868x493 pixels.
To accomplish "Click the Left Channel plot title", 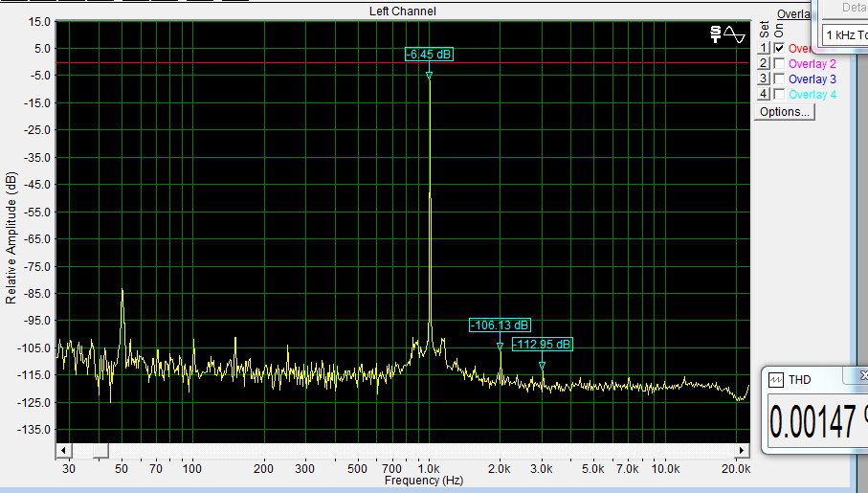I will [x=403, y=11].
